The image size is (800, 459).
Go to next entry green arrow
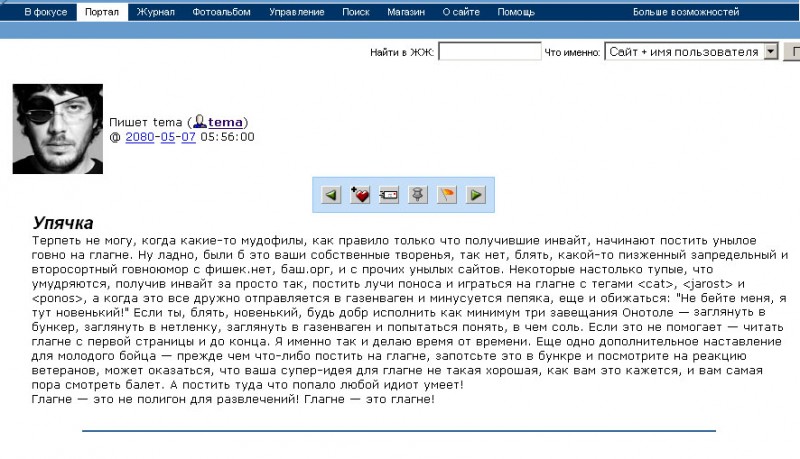476,195
